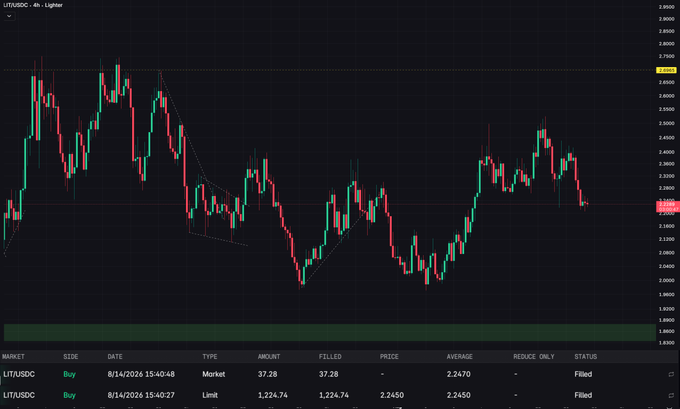Click the date 8/14/2026 15:40:27
Viewport: 680px width, 409px height.
pos(141,395)
